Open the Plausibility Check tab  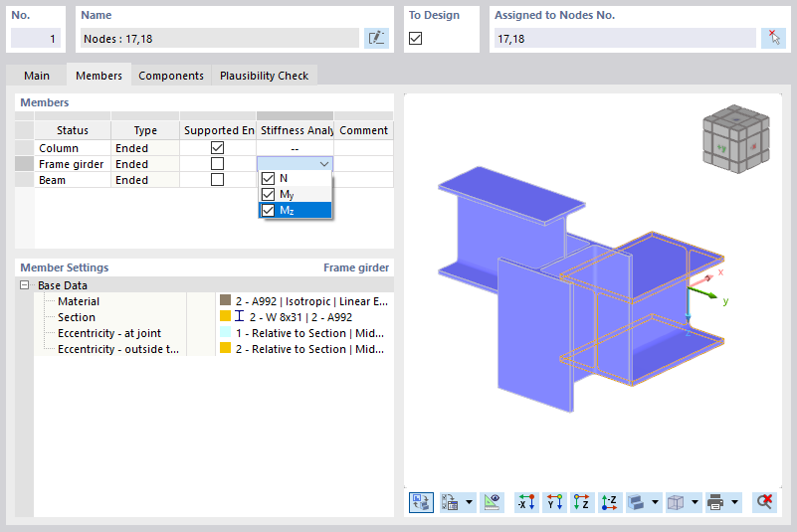click(x=264, y=76)
